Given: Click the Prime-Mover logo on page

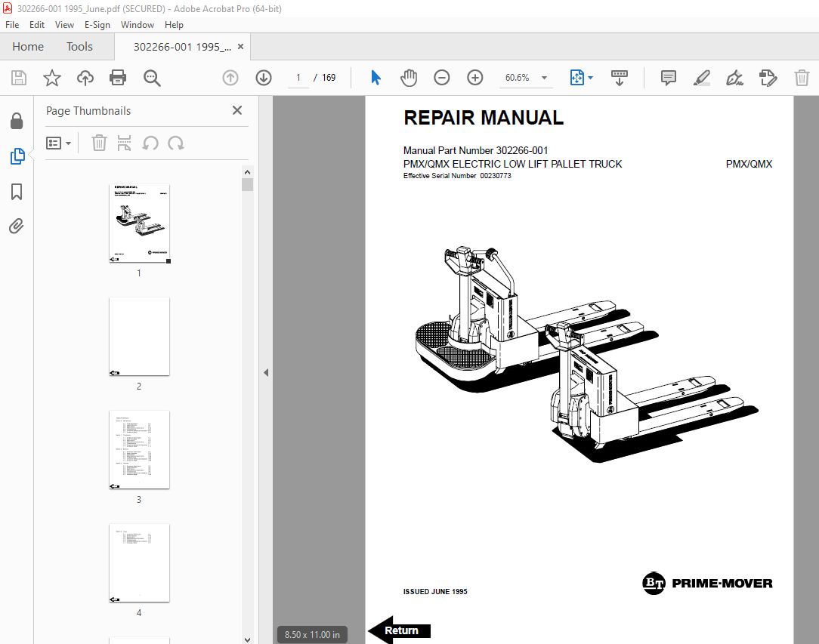Looking at the screenshot, I should [706, 584].
